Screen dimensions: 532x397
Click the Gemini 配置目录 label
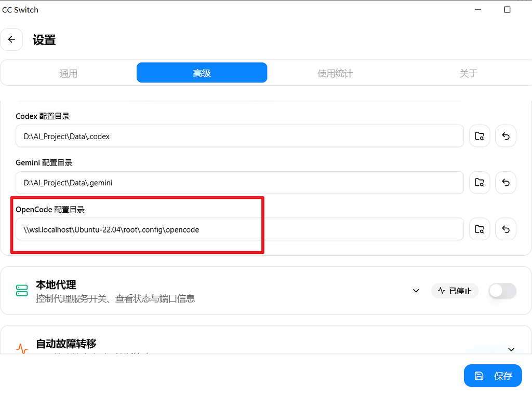(x=44, y=163)
